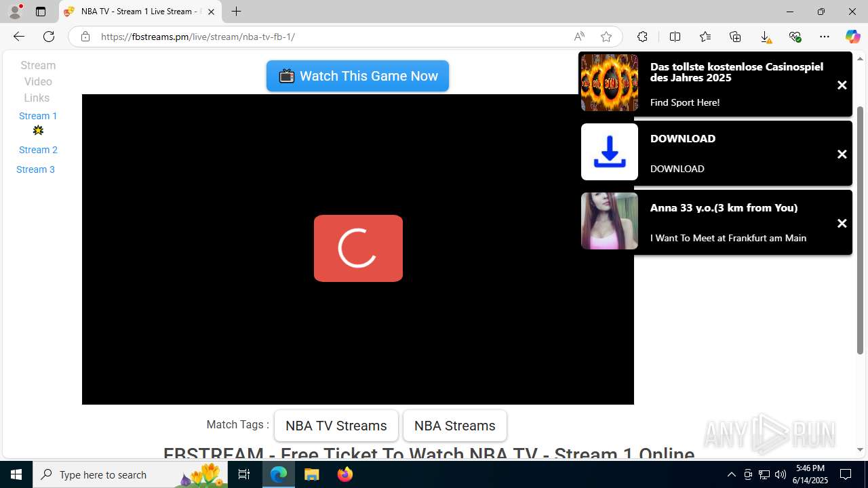Open the Favorites list
Screen dimensions: 868x488
click(705, 37)
